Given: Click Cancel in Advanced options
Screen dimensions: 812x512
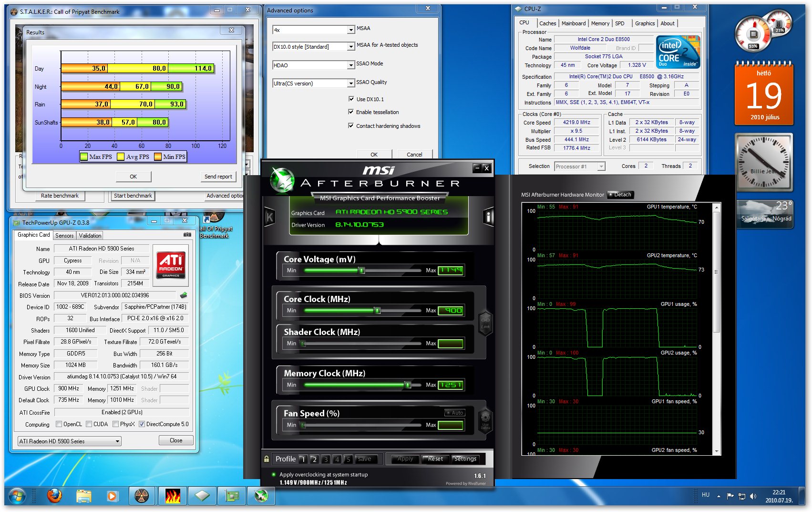Looking at the screenshot, I should (x=414, y=154).
